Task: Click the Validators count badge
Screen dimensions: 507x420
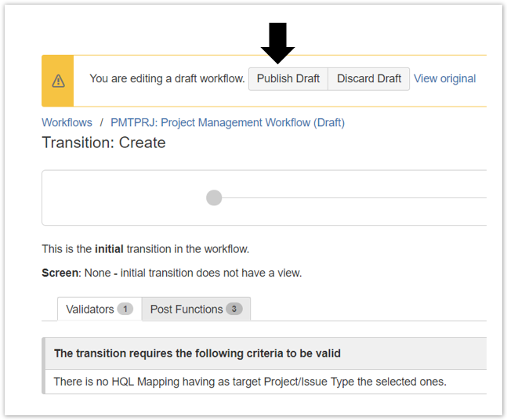Action: (125, 309)
